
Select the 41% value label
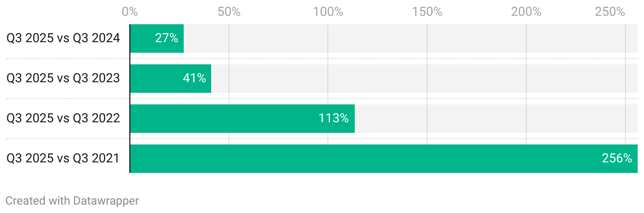point(194,79)
